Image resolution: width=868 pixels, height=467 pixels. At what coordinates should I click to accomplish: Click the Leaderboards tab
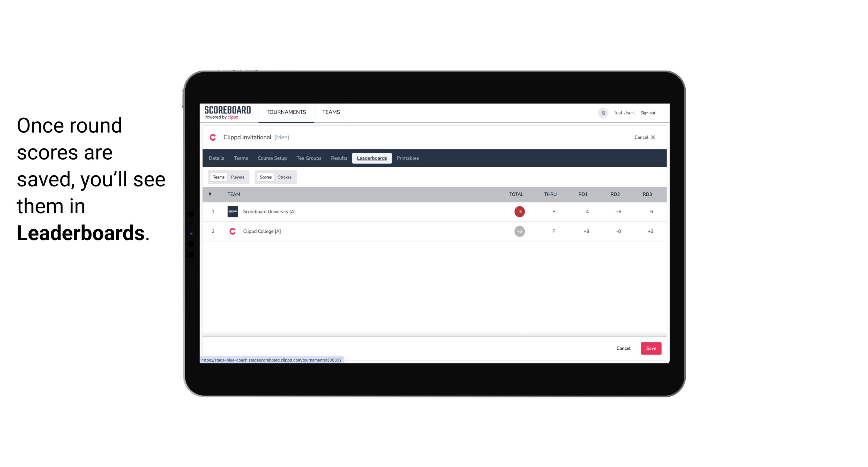coord(372,158)
